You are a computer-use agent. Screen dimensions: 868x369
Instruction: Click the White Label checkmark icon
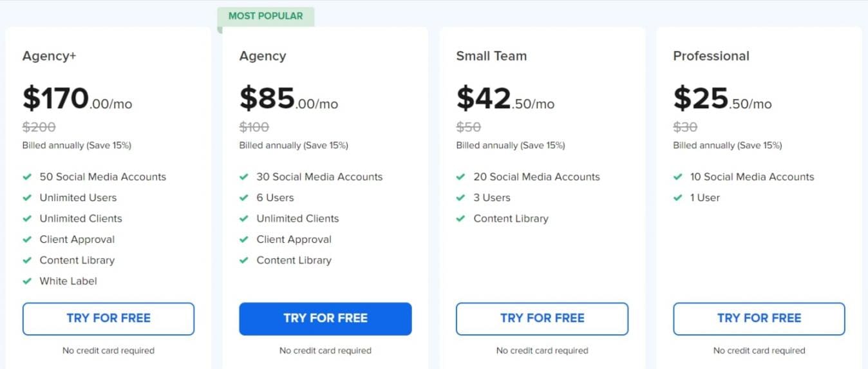pyautogui.click(x=27, y=281)
